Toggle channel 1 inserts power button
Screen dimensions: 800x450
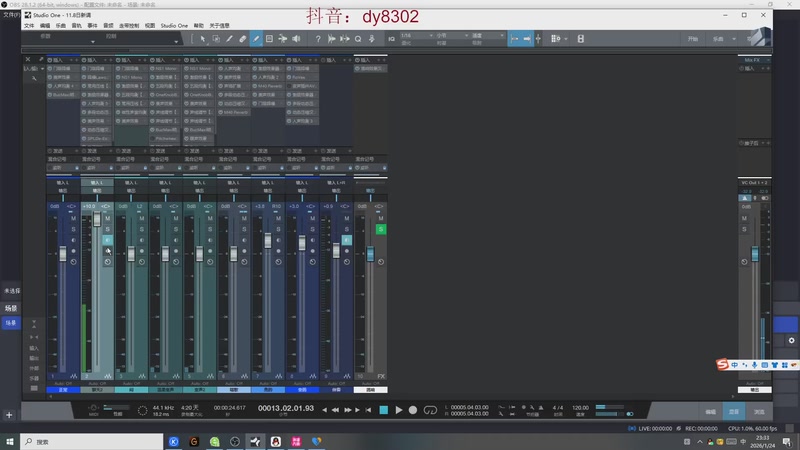click(50, 60)
